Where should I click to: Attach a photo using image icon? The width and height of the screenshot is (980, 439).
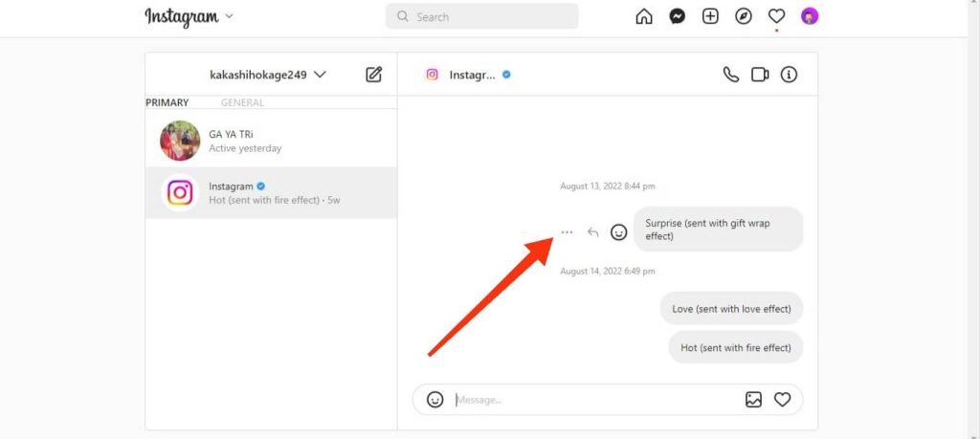754,400
